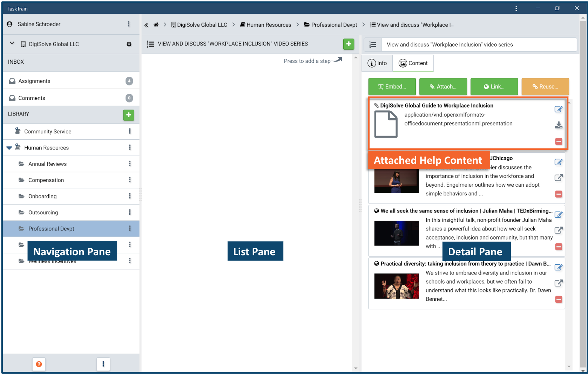The image size is (588, 374).
Task: Select the Professional Devpt folder
Action: (51, 229)
